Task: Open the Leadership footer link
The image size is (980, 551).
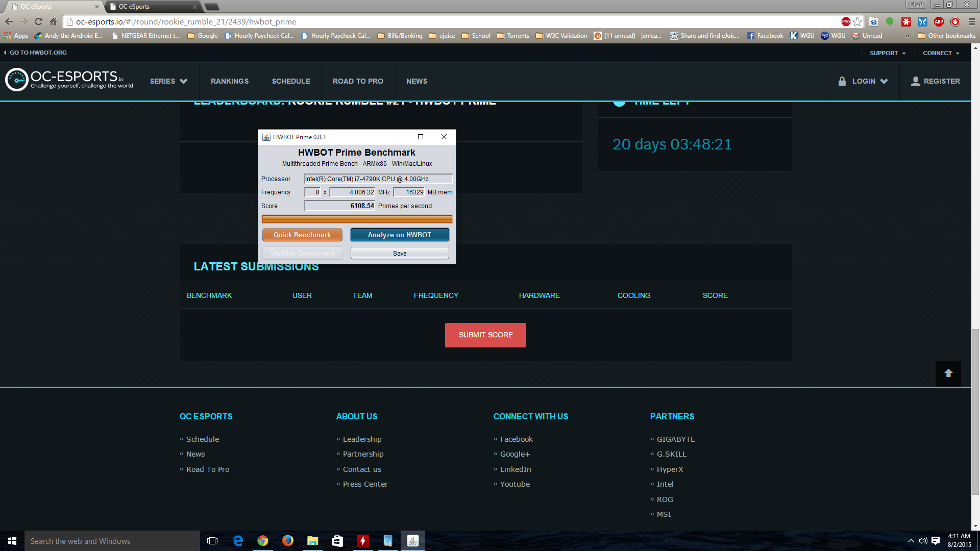Action: click(362, 439)
